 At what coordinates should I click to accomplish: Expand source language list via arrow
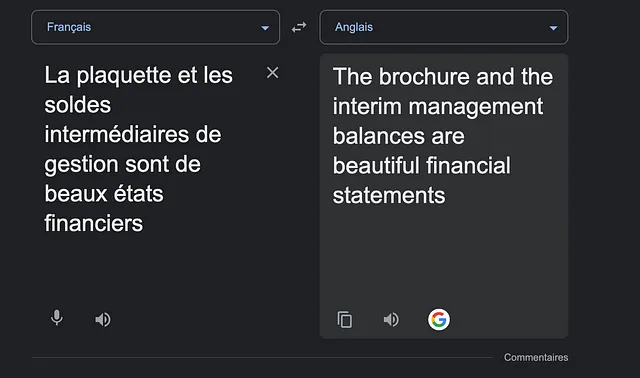pyautogui.click(x=265, y=28)
